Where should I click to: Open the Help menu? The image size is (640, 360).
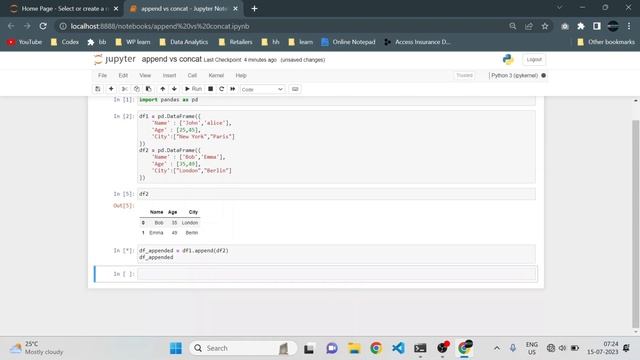coord(241,76)
